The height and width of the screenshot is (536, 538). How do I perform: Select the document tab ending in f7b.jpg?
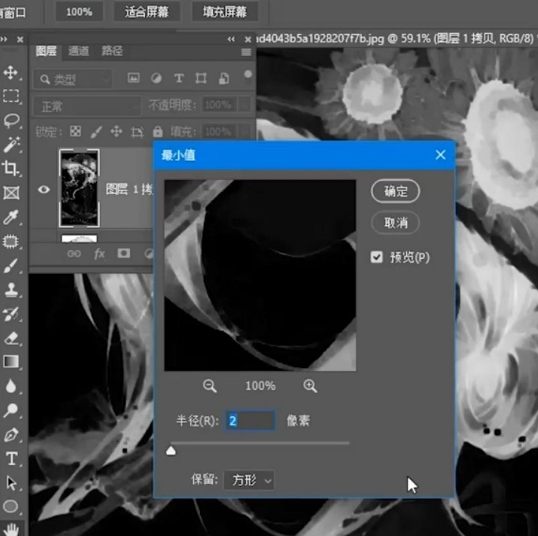[x=395, y=38]
